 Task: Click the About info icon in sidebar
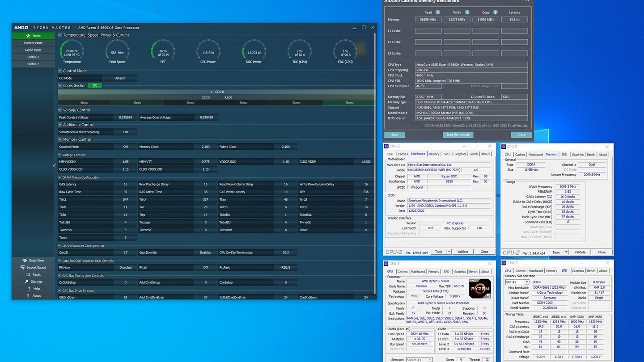28,295
